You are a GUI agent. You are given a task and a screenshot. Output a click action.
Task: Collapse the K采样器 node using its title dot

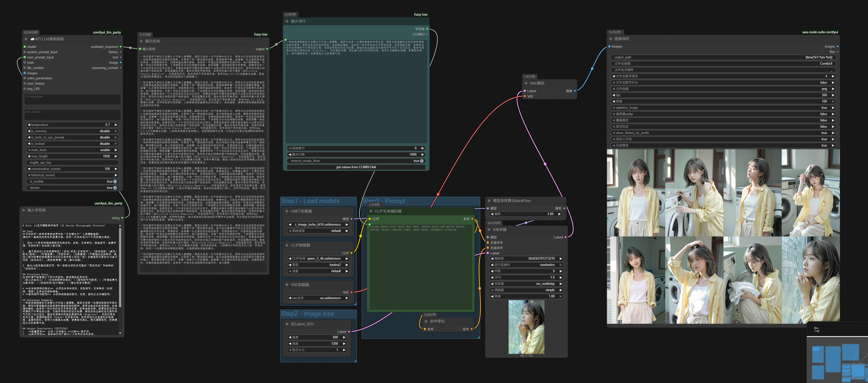tap(489, 230)
